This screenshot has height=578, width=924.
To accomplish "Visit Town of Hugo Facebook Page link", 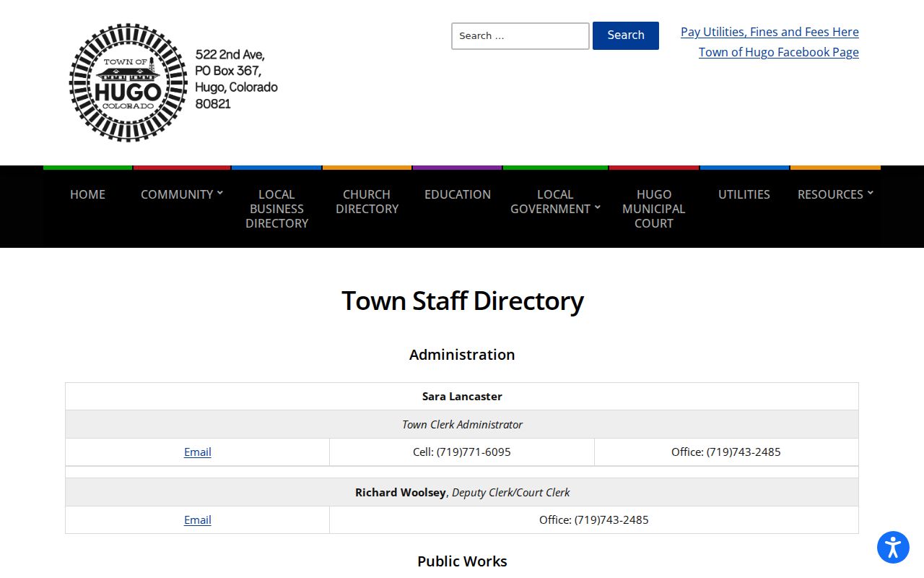I will point(779,52).
